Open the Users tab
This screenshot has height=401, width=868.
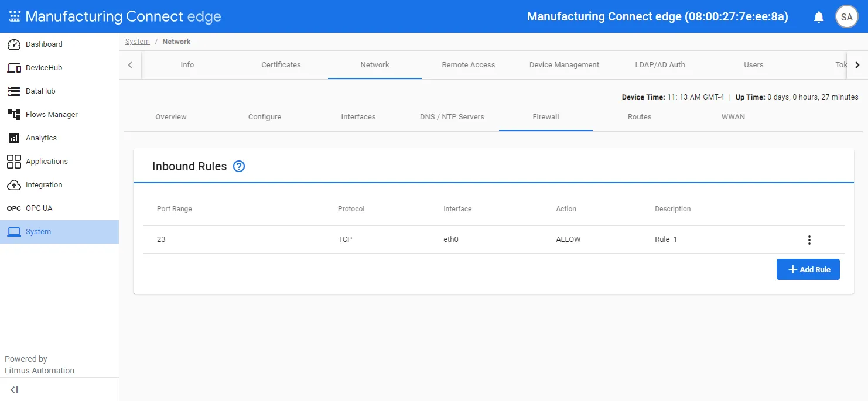(754, 65)
